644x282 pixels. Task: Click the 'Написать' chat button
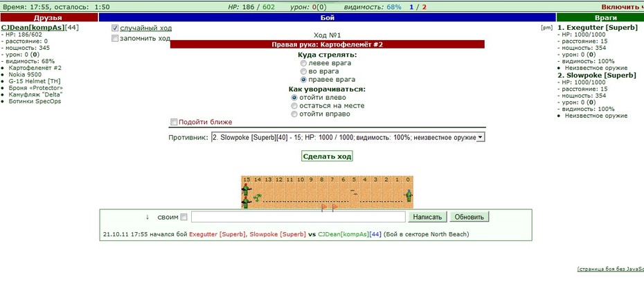(427, 217)
